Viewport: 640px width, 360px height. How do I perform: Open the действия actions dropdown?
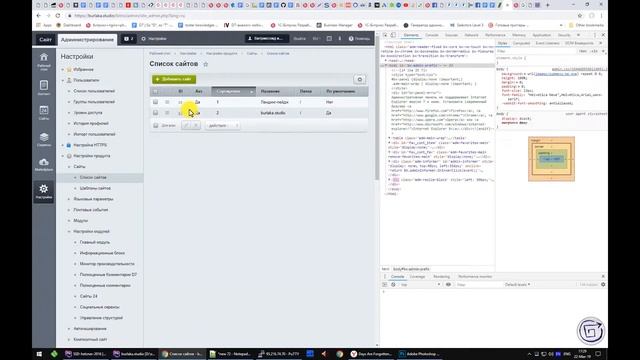pos(222,125)
